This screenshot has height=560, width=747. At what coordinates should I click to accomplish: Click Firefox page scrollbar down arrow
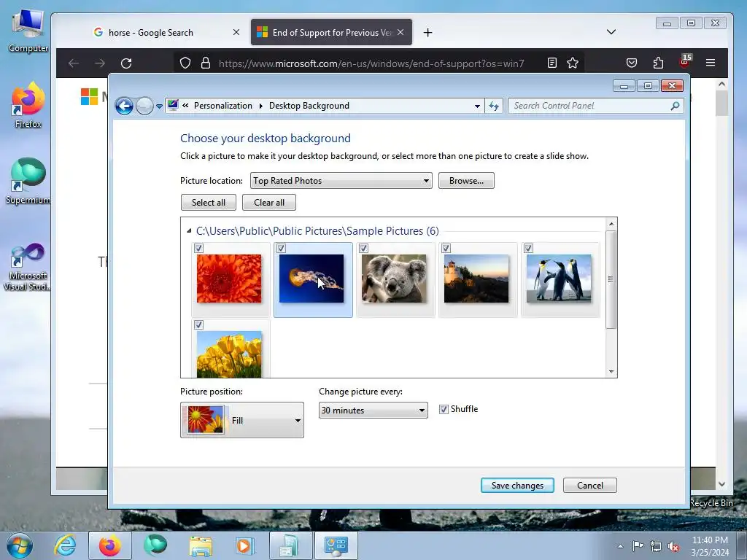click(721, 484)
